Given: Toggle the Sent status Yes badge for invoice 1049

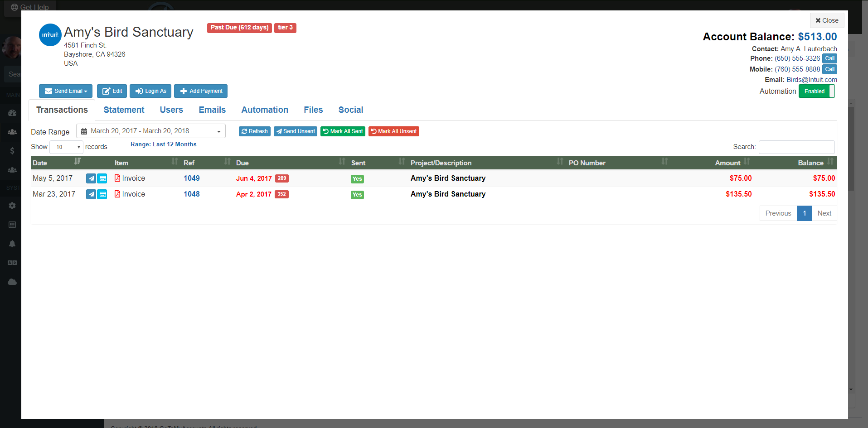Looking at the screenshot, I should click(357, 179).
